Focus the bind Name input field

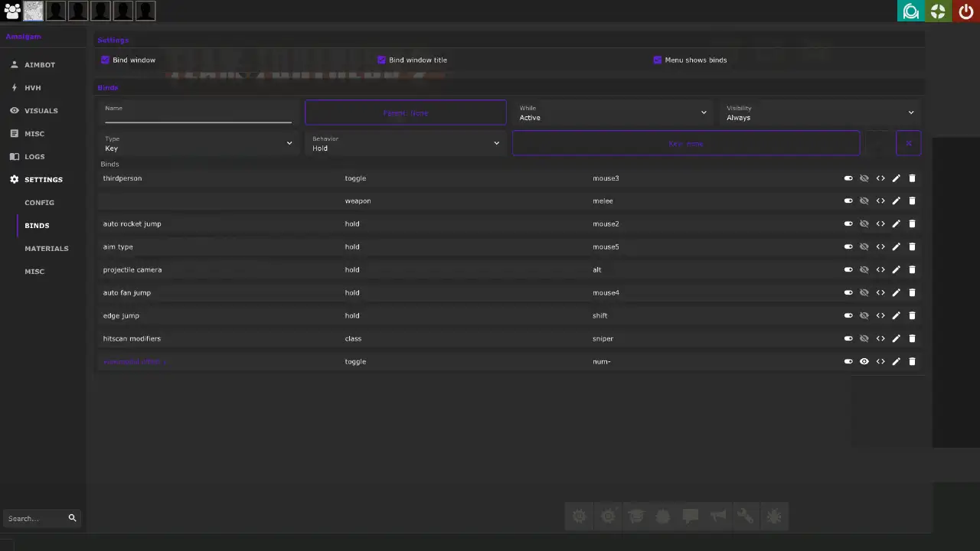click(x=198, y=112)
